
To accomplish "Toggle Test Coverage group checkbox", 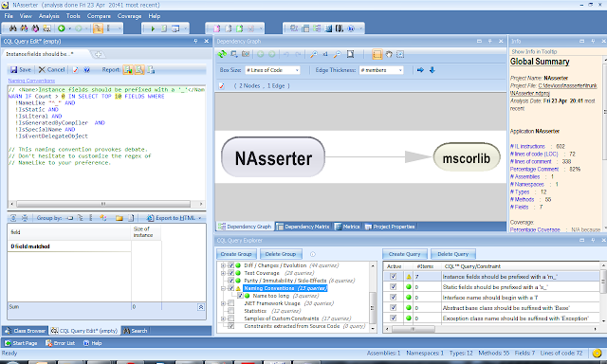I will tap(231, 273).
